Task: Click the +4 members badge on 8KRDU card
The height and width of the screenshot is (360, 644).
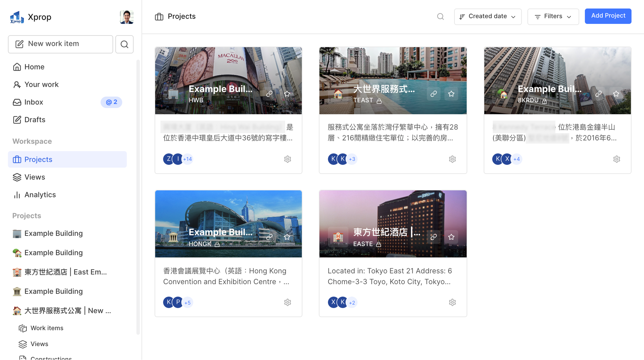Action: pos(517,159)
